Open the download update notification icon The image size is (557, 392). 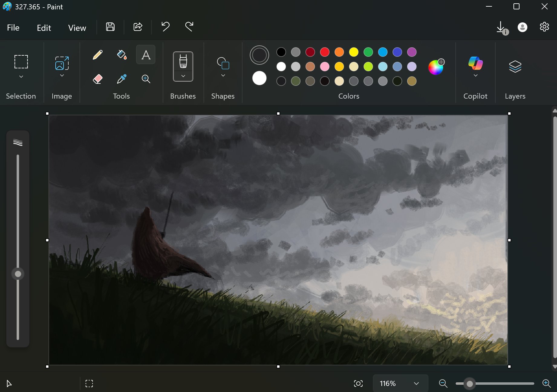coord(502,28)
